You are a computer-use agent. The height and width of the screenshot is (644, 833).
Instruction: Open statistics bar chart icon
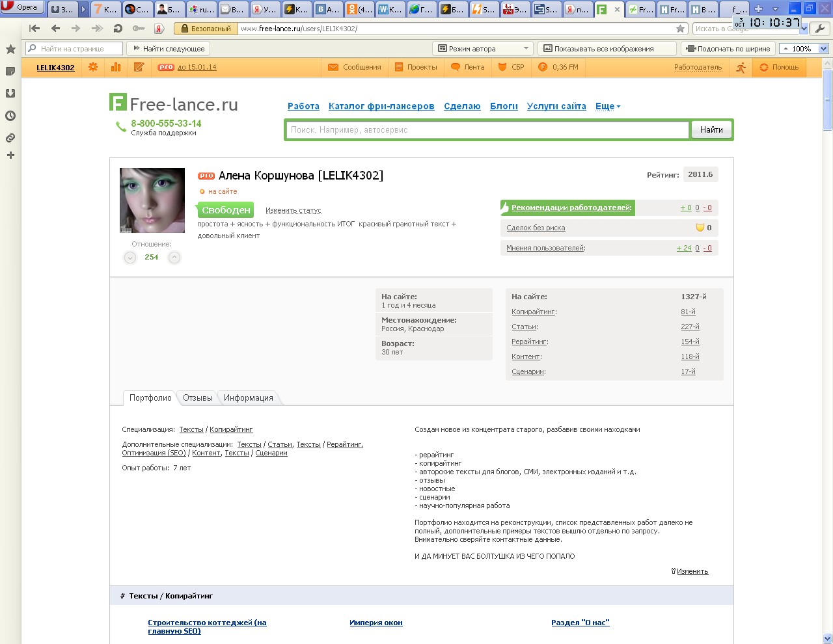click(x=116, y=67)
